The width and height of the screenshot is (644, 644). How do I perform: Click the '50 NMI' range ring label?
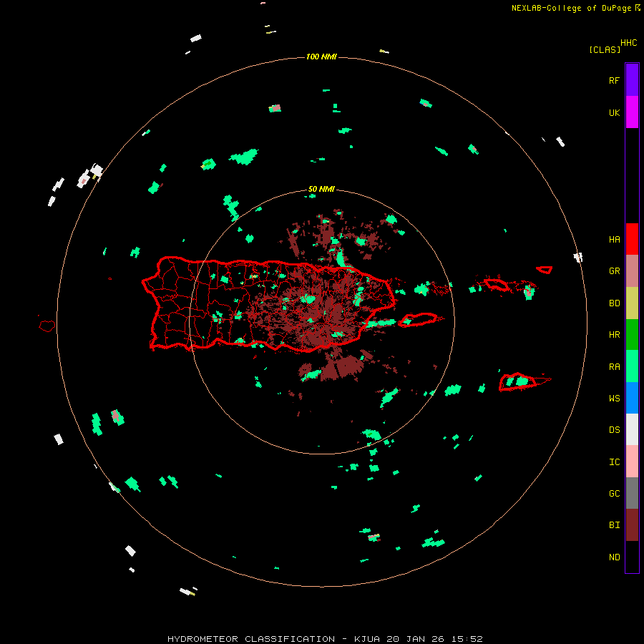[321, 190]
